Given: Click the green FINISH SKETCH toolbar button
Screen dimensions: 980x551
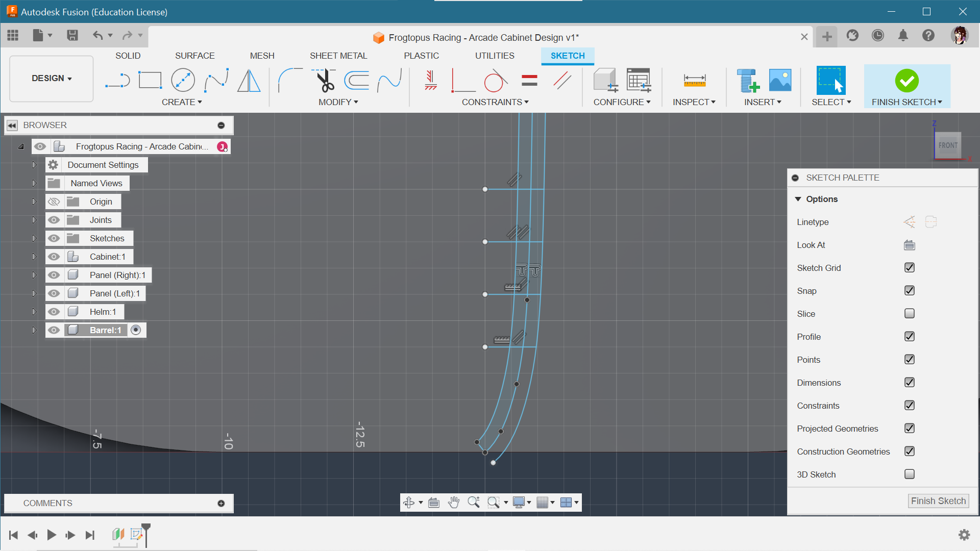Looking at the screenshot, I should coord(906,86).
